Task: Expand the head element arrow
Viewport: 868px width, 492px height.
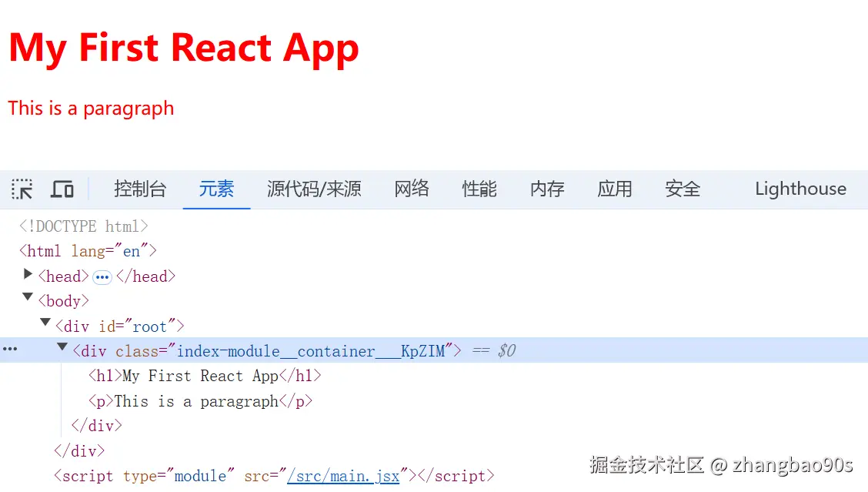Action: (28, 274)
